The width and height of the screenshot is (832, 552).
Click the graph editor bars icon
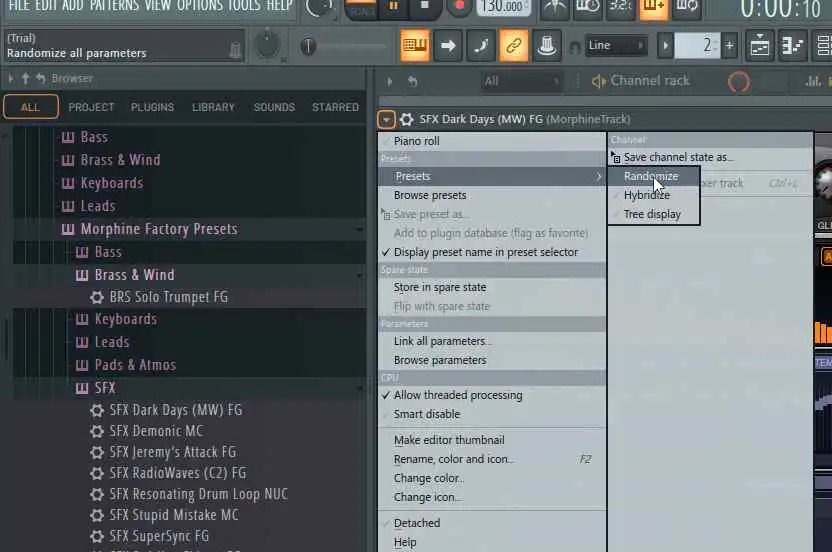(x=813, y=81)
